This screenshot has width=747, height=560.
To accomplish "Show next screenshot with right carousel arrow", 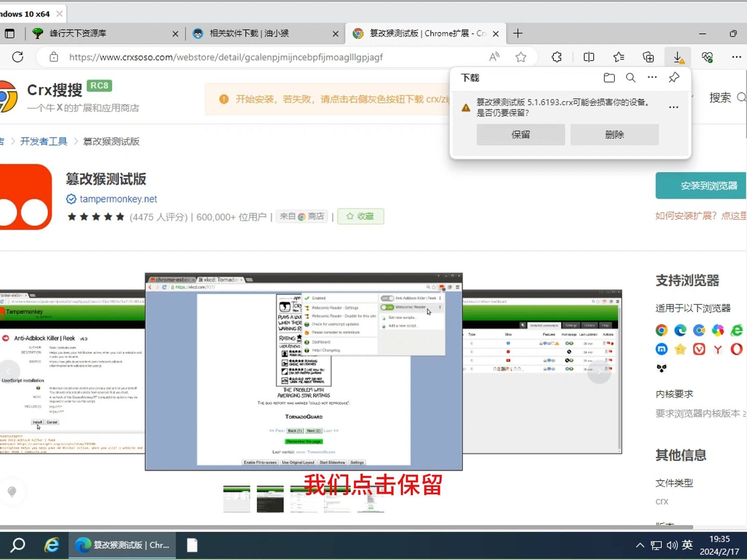I will point(599,371).
